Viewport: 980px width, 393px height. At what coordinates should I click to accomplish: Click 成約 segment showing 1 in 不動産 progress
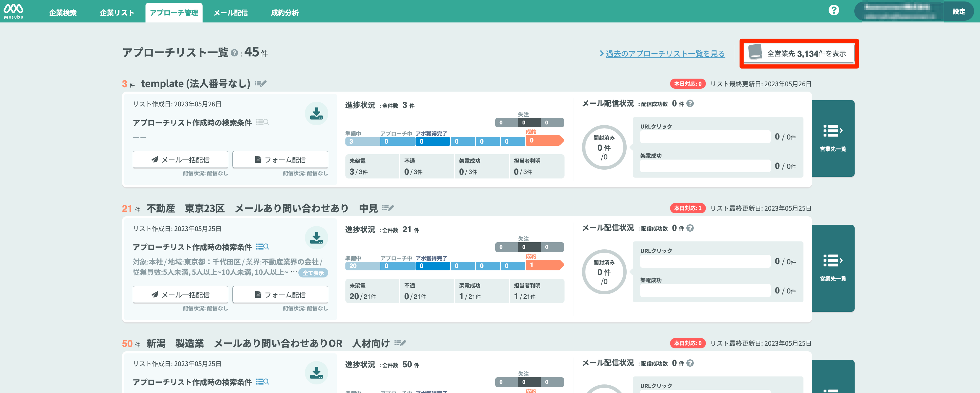coord(544,265)
